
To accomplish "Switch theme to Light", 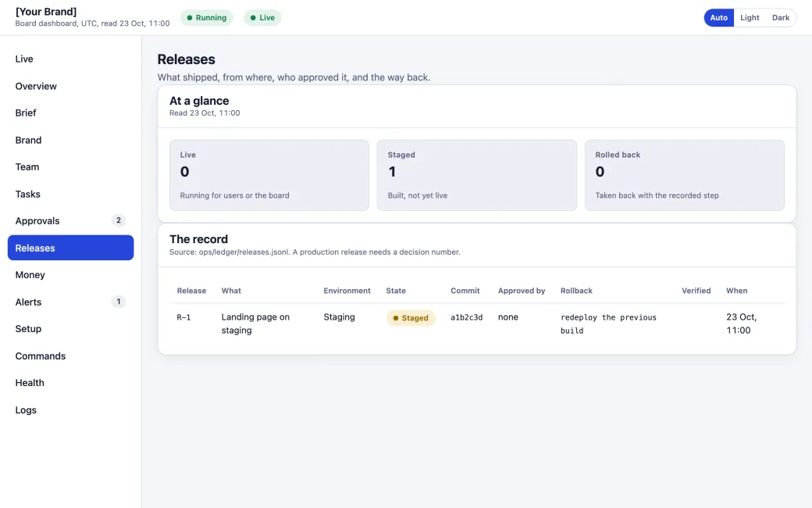I will [x=750, y=18].
